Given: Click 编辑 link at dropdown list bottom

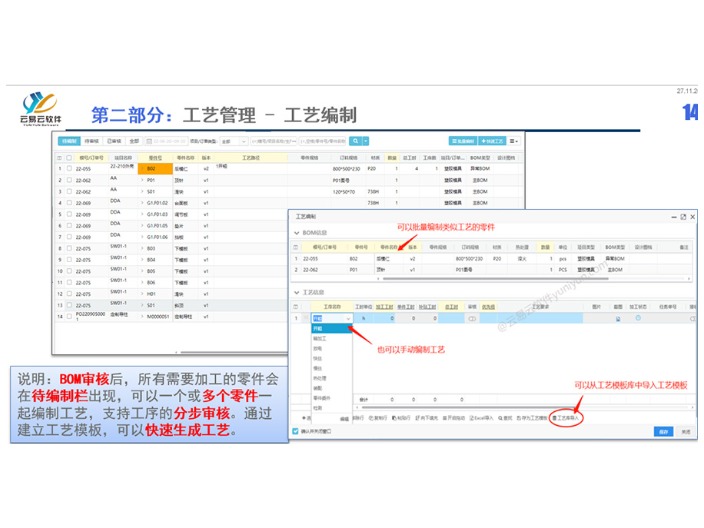Looking at the screenshot, I should pos(344,418).
